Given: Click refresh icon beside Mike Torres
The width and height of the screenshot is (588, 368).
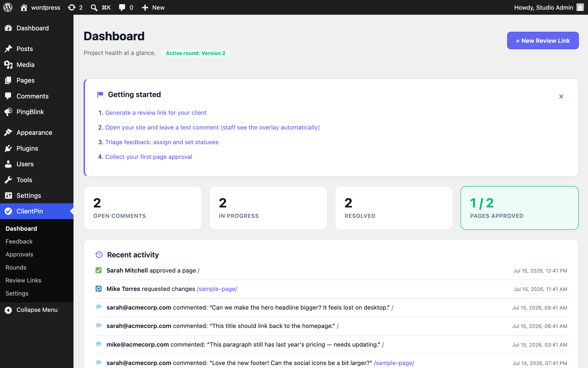Looking at the screenshot, I should tap(98, 289).
